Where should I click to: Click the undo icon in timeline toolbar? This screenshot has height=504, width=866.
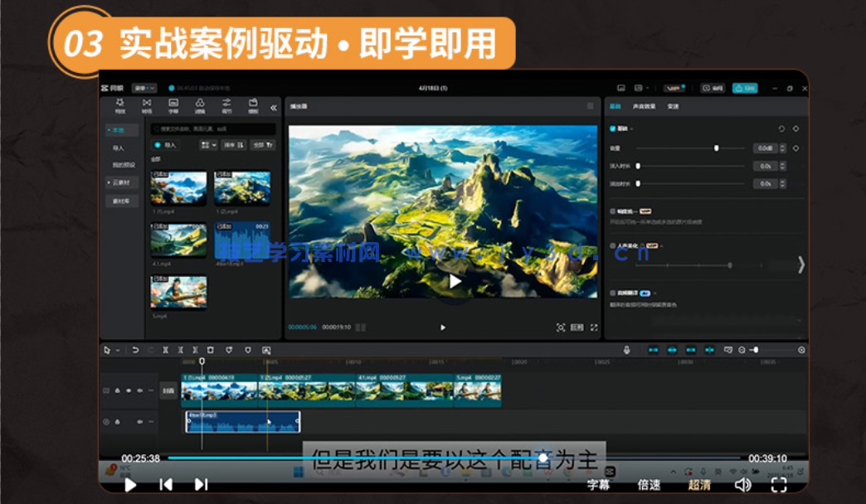click(135, 351)
